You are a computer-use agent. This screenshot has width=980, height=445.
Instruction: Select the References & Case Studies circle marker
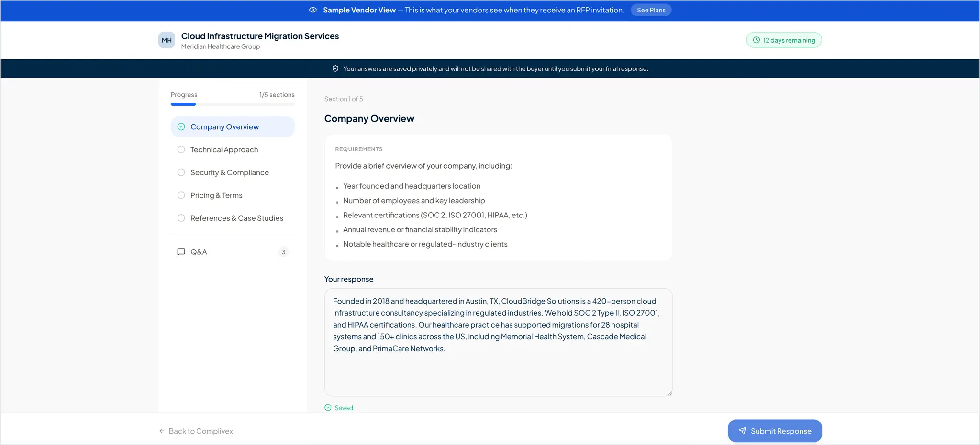181,218
